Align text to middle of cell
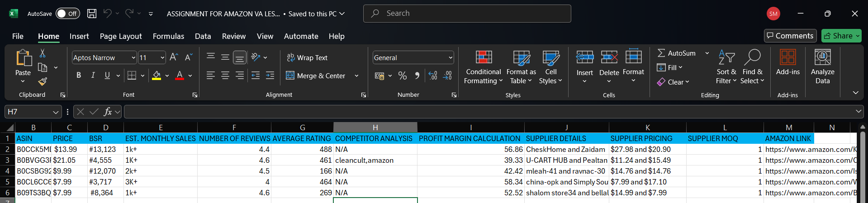 click(225, 57)
